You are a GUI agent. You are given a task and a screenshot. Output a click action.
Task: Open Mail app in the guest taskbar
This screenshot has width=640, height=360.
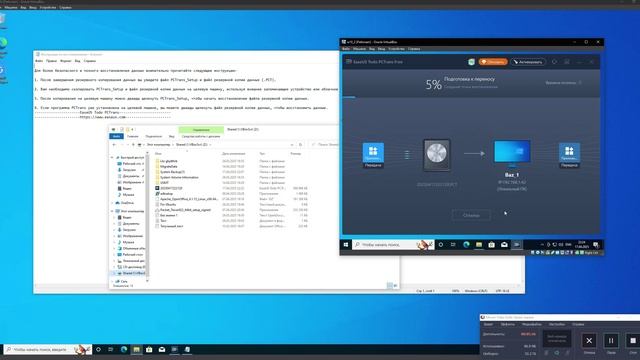point(504,244)
